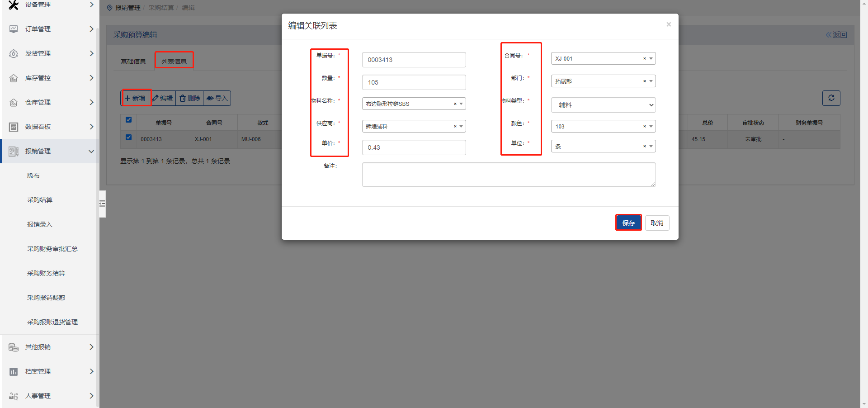Viewport: 868px width, 408px height.
Task: Open the 物料名称 dropdown list
Action: 461,104
